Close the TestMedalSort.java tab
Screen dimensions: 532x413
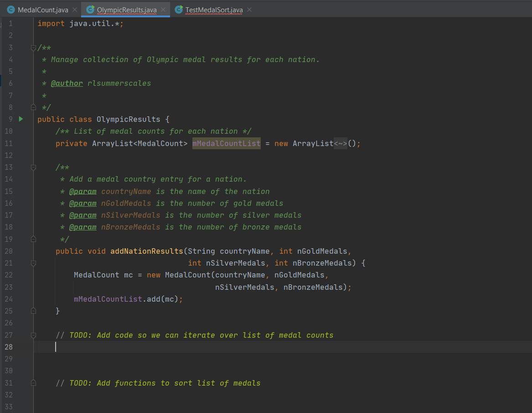click(x=249, y=10)
